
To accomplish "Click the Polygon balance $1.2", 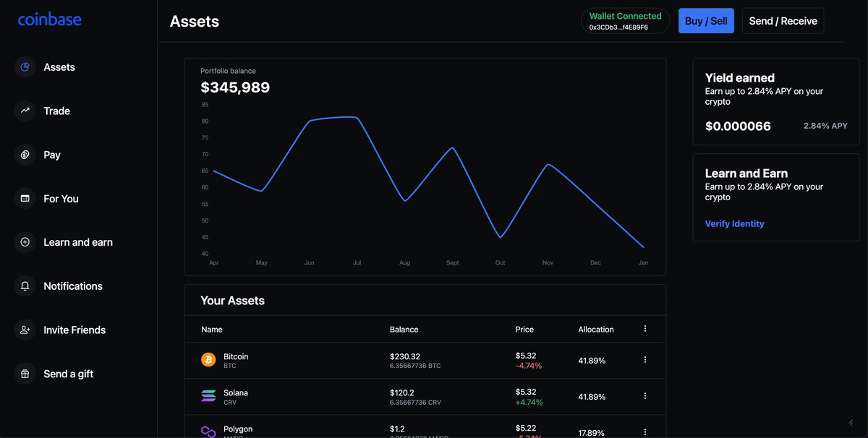I will [x=399, y=429].
